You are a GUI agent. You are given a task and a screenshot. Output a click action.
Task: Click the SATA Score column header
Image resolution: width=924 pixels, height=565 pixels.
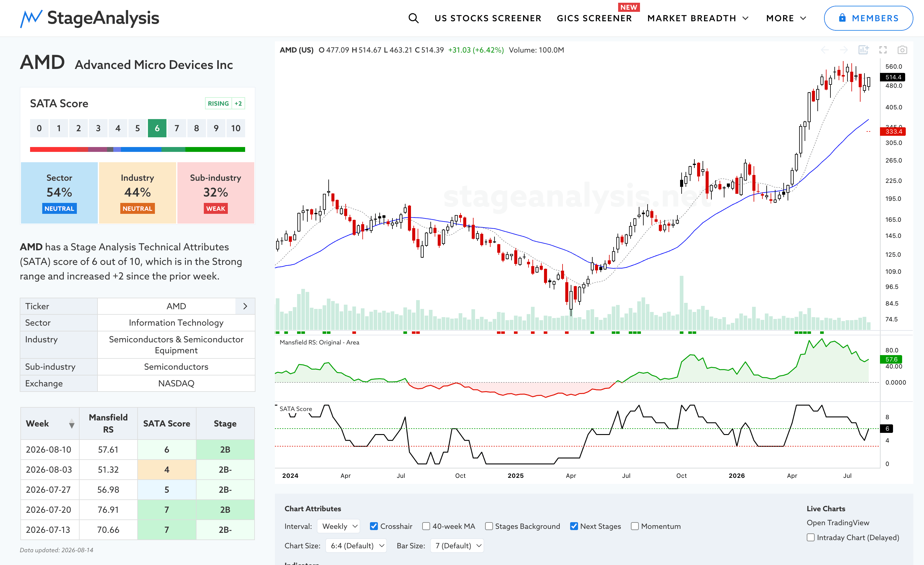[166, 423]
